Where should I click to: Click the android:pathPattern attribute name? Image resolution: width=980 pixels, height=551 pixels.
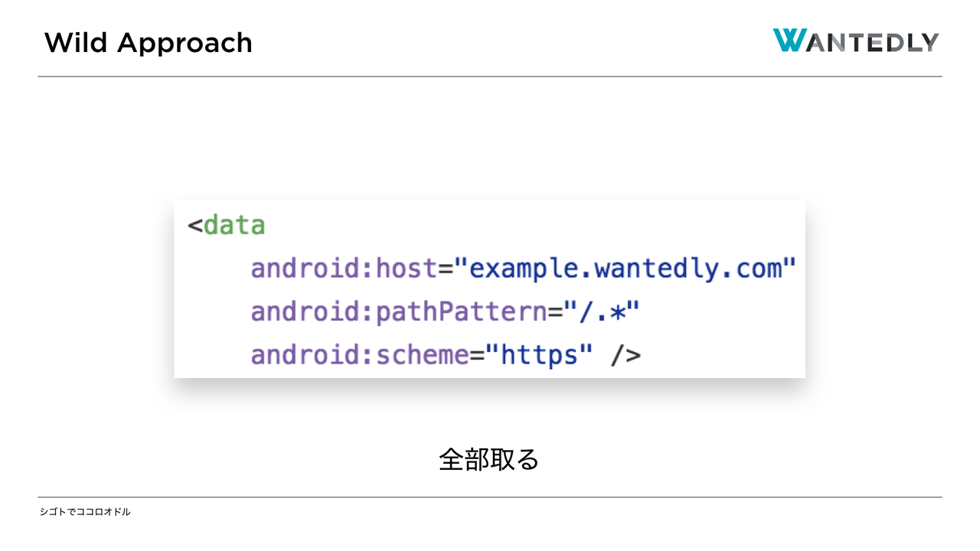(397, 312)
